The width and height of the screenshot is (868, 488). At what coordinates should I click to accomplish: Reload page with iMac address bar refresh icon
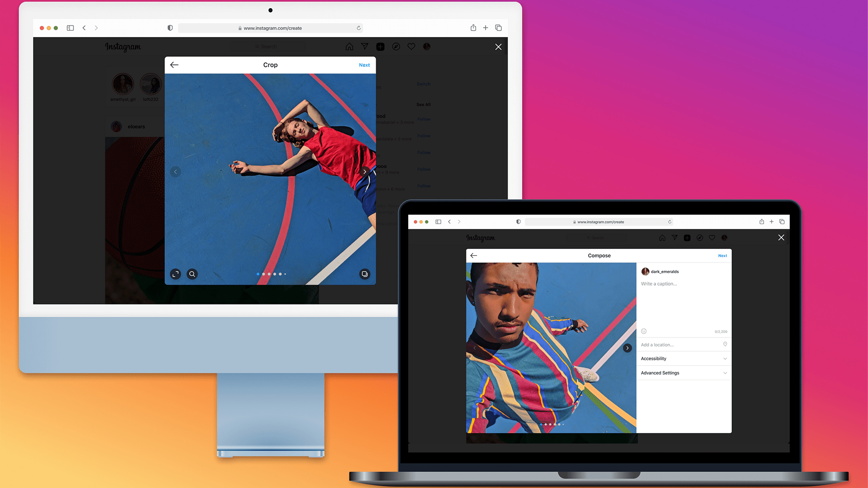[359, 28]
